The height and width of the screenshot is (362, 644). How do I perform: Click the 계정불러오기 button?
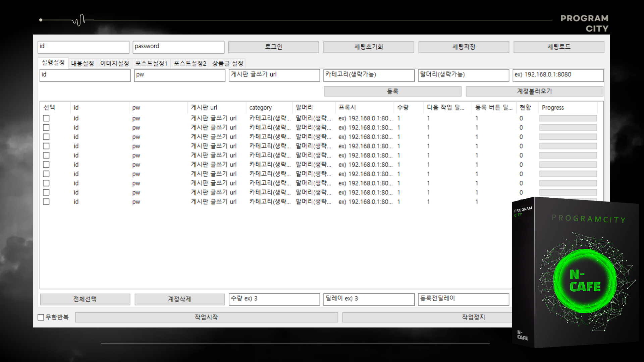(x=534, y=91)
